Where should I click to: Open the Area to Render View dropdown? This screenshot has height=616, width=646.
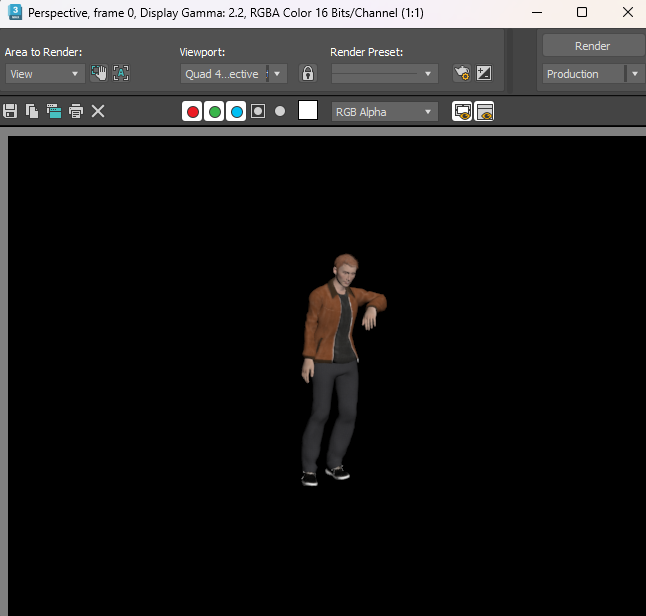(45, 74)
